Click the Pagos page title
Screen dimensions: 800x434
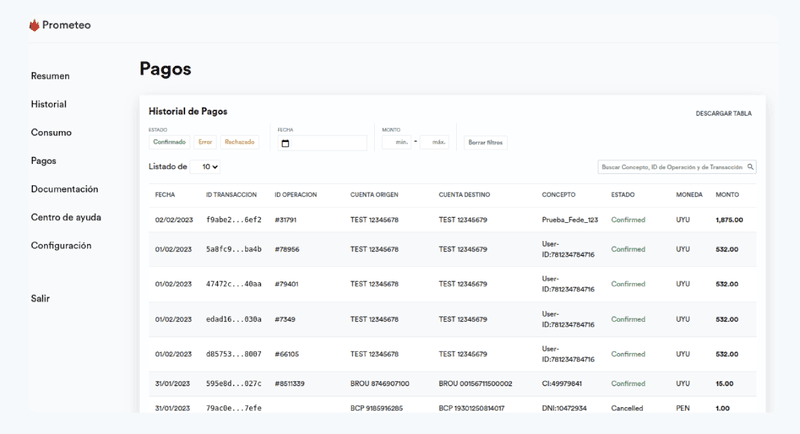[x=165, y=69]
